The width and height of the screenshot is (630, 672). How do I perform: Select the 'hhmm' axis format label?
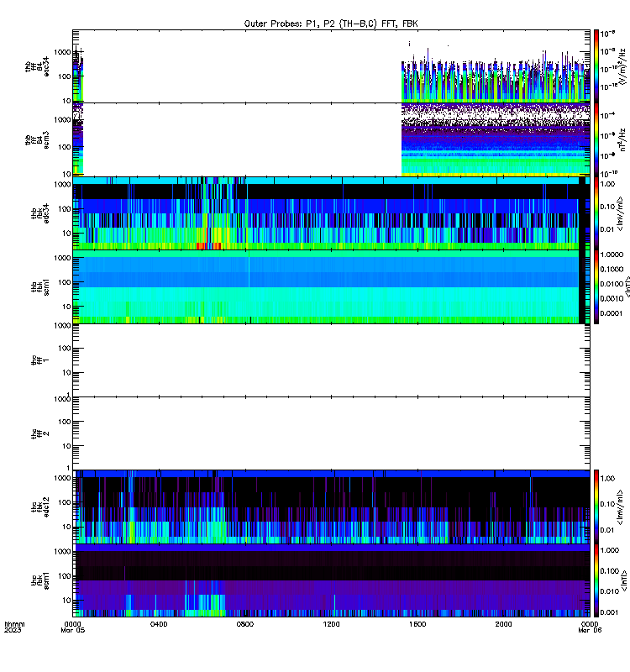point(14,624)
